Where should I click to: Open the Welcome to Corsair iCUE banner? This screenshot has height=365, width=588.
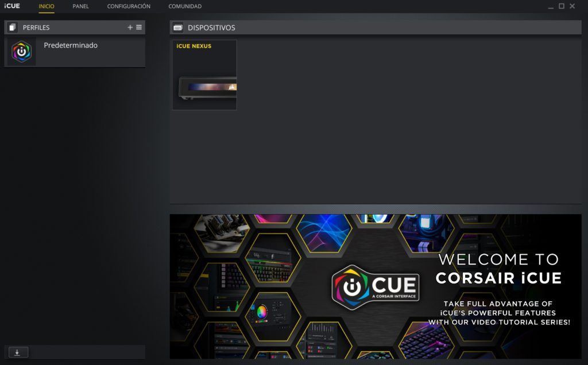(376, 286)
